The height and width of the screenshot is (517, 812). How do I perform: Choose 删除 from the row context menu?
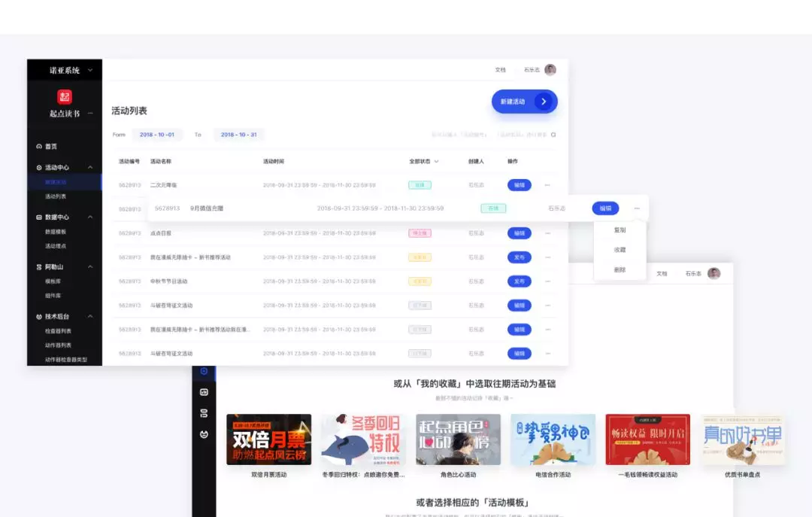tap(620, 269)
